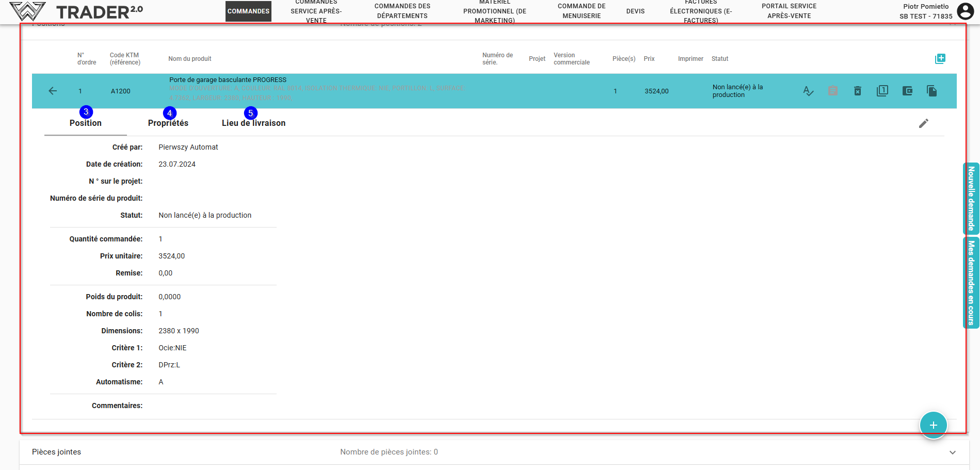Screen dimensions: 980x470
Task: Open the Nouvelle demande side panel
Action: click(971, 199)
